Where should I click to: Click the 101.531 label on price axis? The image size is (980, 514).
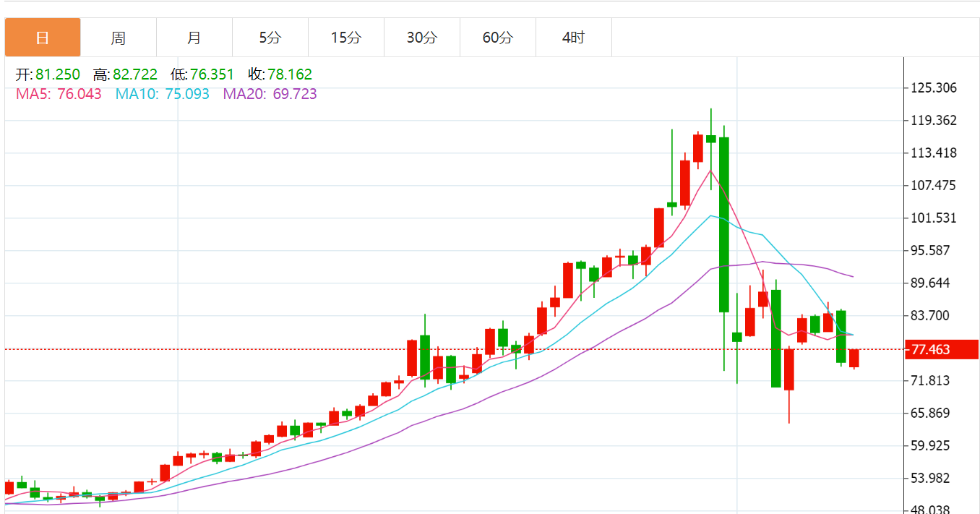click(x=934, y=218)
